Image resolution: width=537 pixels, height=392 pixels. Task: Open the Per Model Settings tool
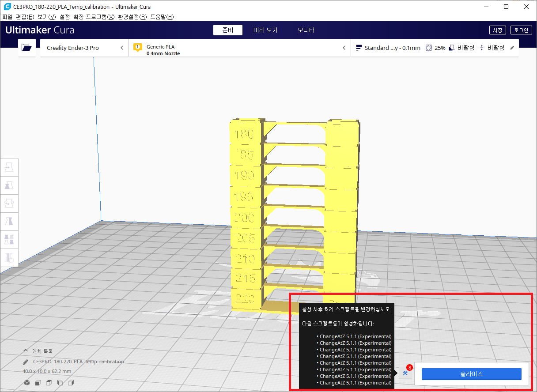point(9,240)
